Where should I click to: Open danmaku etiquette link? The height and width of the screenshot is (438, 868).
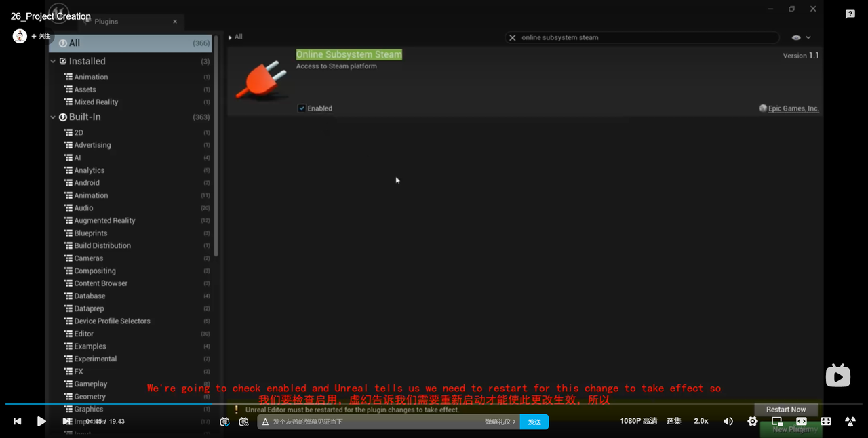(x=500, y=422)
